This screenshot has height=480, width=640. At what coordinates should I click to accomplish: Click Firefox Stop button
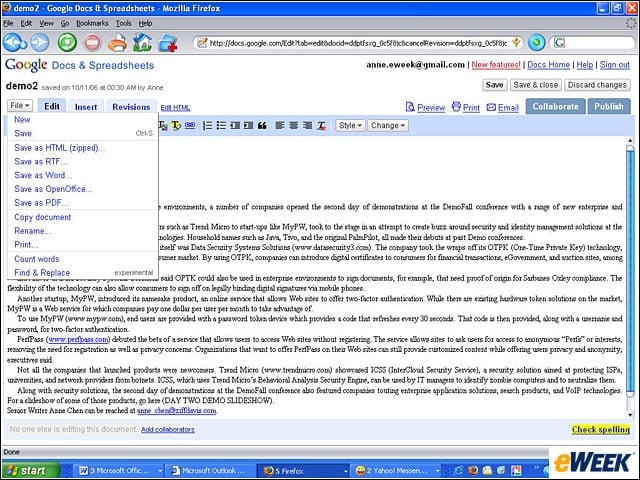tap(92, 42)
